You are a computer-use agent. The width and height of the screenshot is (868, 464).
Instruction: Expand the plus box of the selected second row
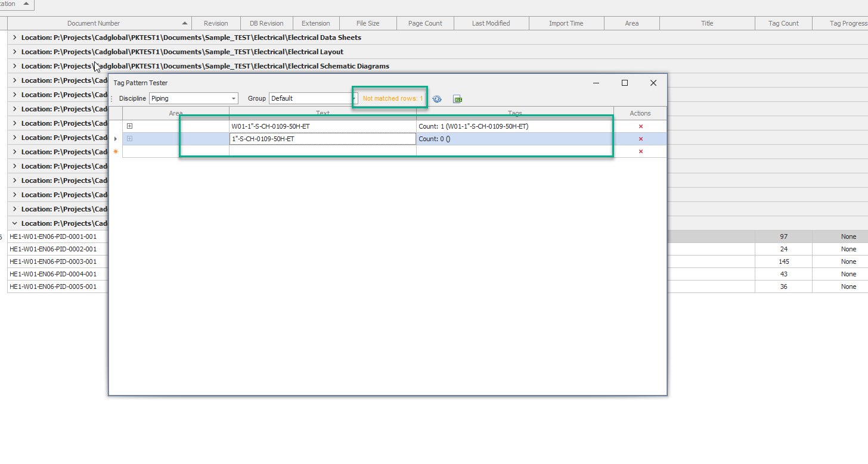coord(129,139)
